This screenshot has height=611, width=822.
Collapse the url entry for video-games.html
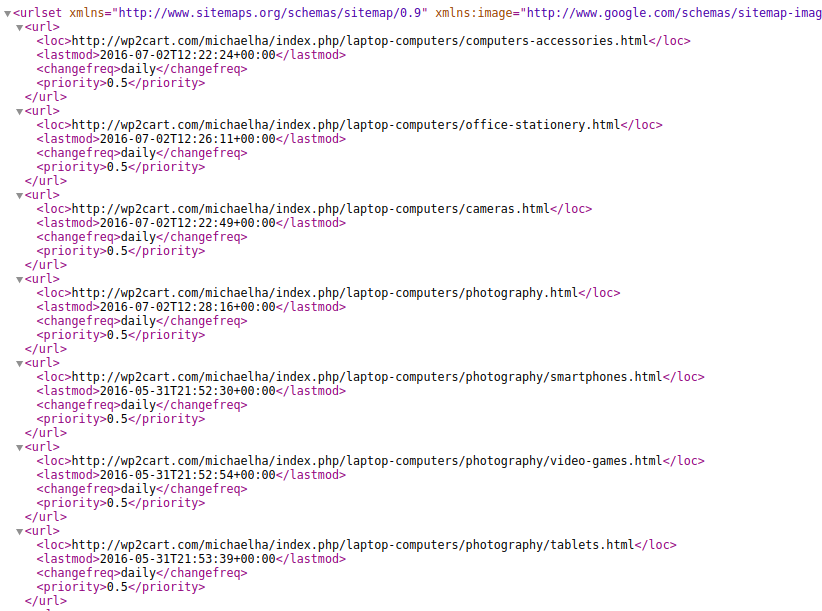(19, 448)
